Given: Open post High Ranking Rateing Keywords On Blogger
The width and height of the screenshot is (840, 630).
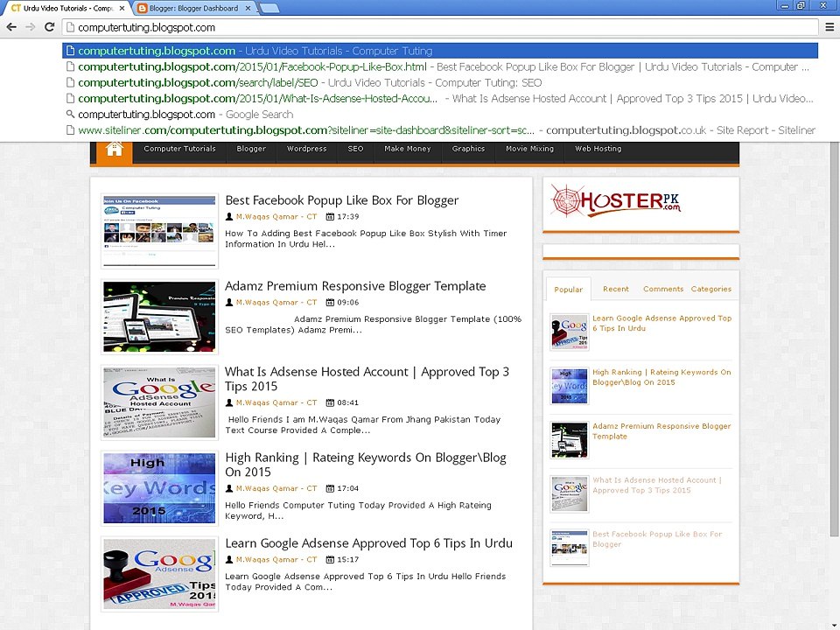Looking at the screenshot, I should 366,465.
